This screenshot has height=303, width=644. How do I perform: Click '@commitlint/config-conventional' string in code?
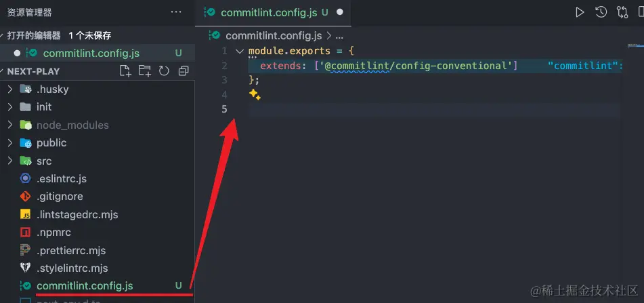(x=416, y=65)
